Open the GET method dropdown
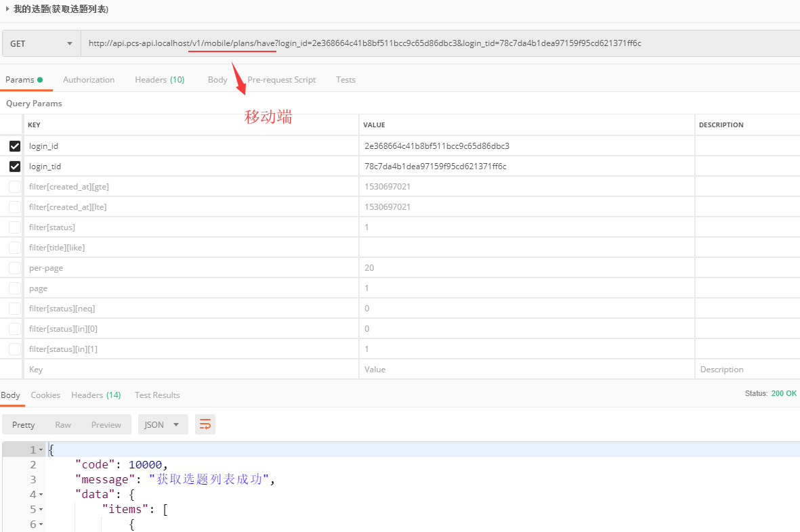Screen dimensions: 800x532 coord(41,43)
